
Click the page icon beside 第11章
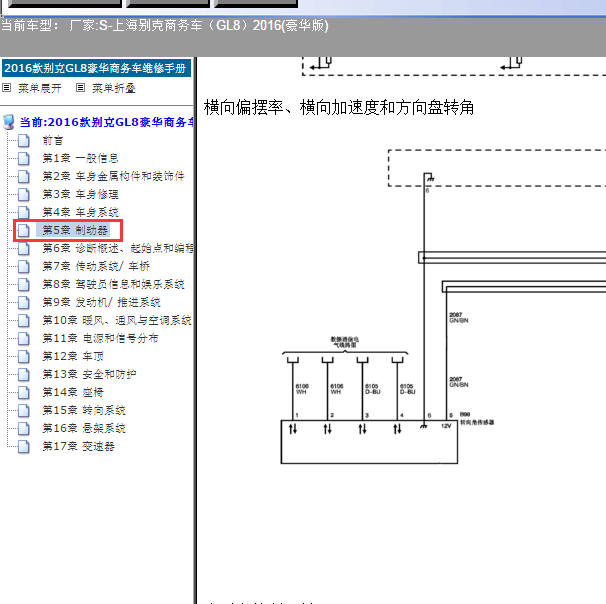pos(24,339)
